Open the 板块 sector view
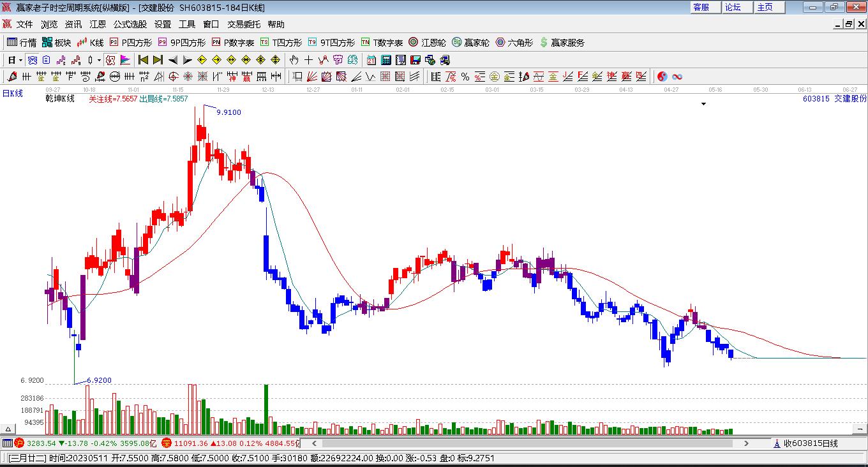868x467 pixels. pos(56,43)
